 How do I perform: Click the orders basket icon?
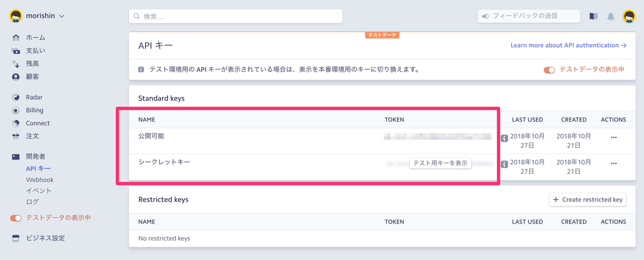click(16, 136)
